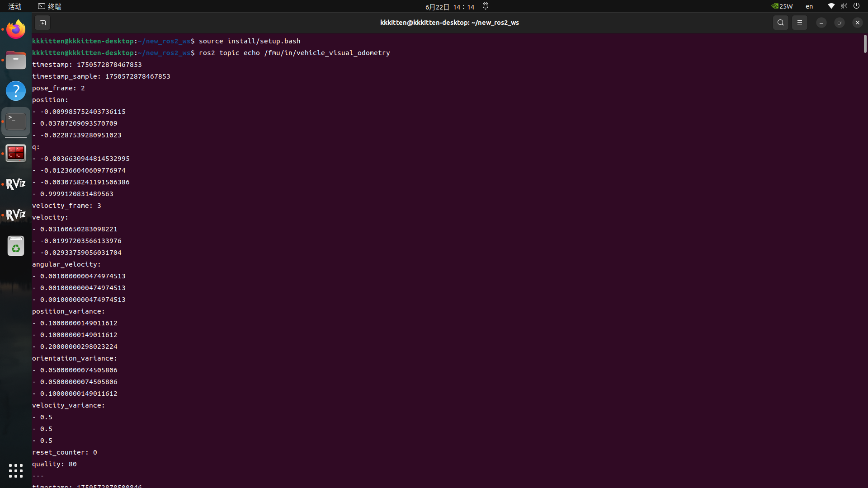This screenshot has width=868, height=488.
Task: Click the 'angular_velocity:' label
Action: tap(66, 264)
